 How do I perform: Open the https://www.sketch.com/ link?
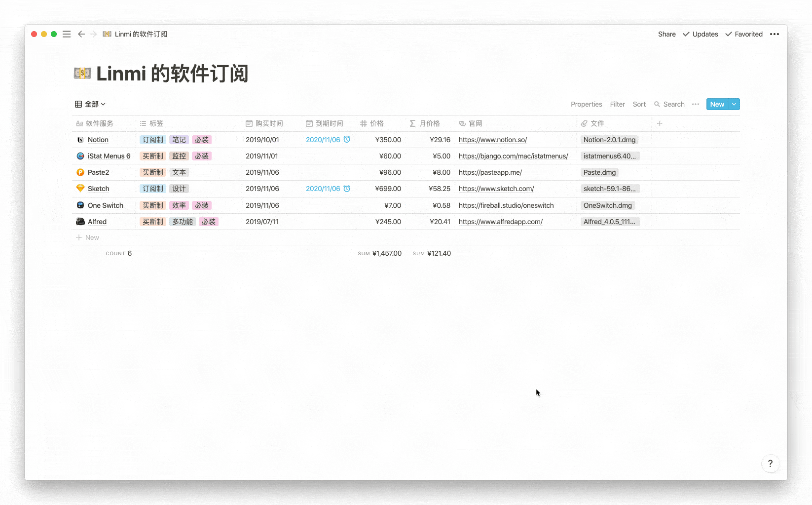pyautogui.click(x=496, y=189)
